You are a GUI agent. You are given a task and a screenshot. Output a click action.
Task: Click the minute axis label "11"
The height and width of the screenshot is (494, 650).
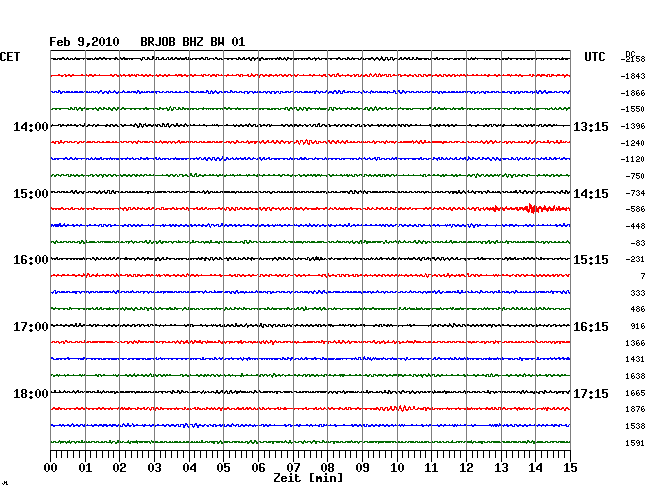pos(431,468)
